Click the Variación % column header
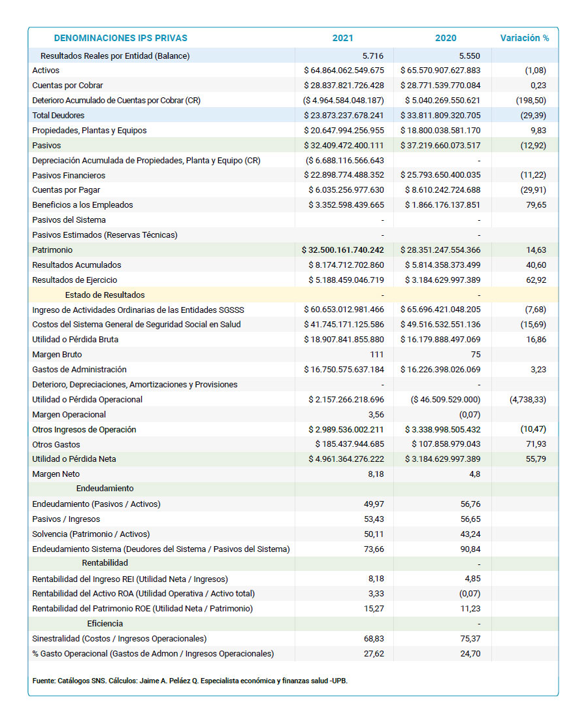 pos(524,38)
